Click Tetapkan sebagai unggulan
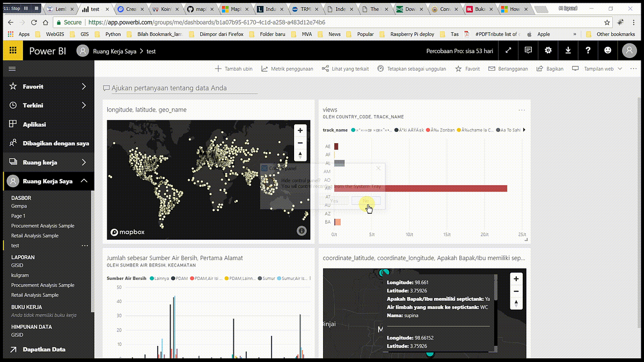Viewport: 644px width, 362px height. (413, 69)
